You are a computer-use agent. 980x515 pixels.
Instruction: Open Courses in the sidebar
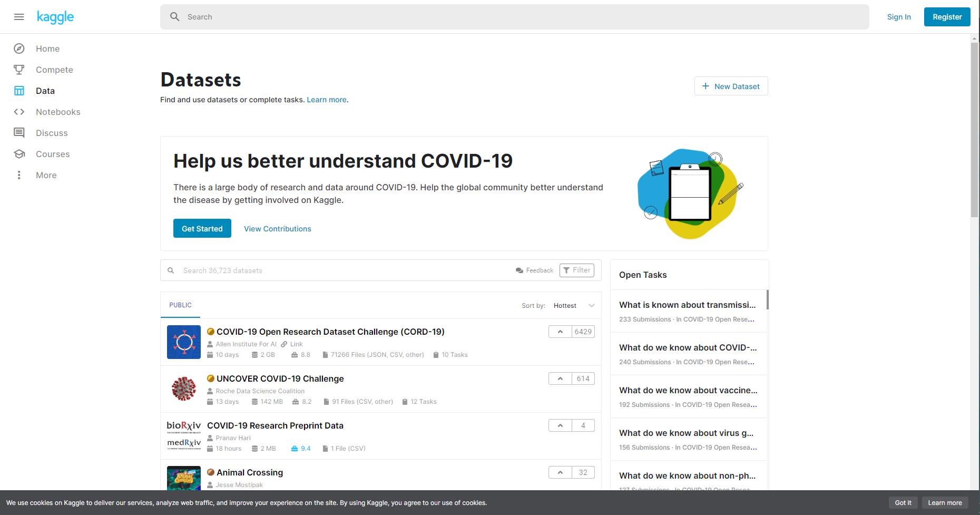click(x=53, y=154)
